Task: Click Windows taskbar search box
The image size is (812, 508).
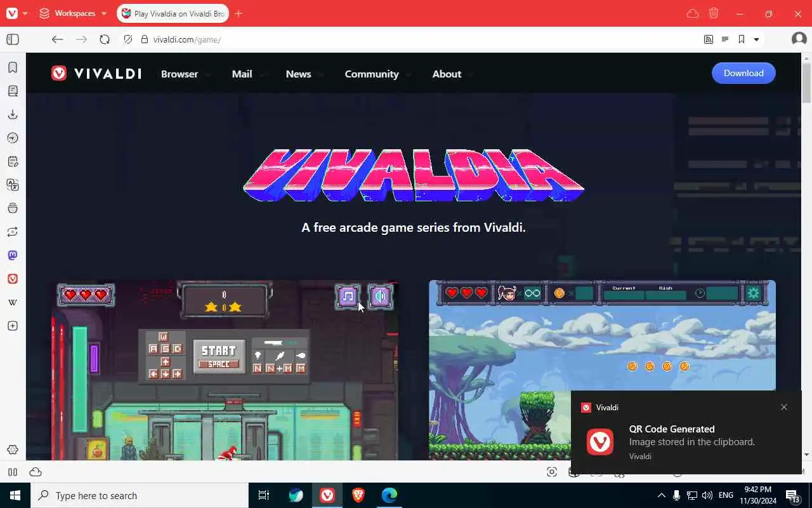Action: coord(140,495)
